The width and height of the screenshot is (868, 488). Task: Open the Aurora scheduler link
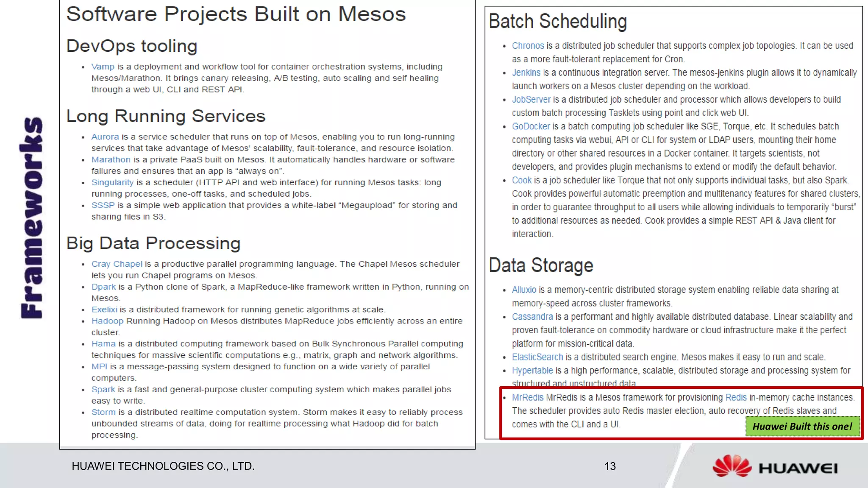pyautogui.click(x=105, y=137)
